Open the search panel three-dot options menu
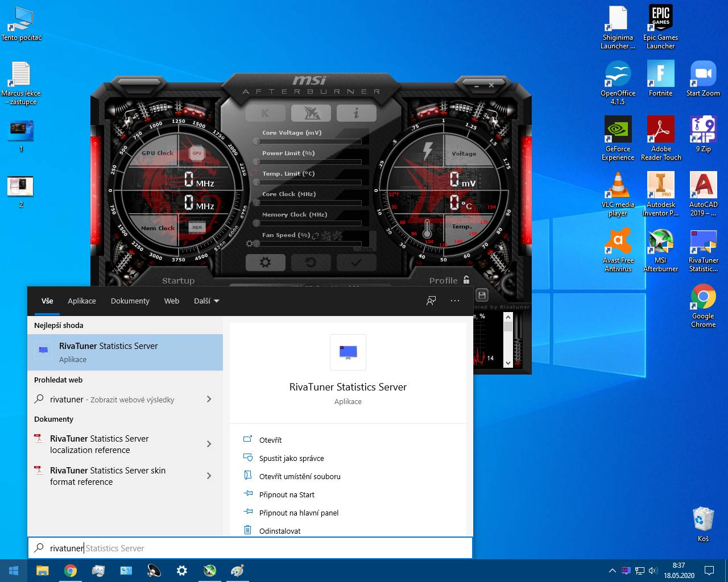 (x=455, y=301)
